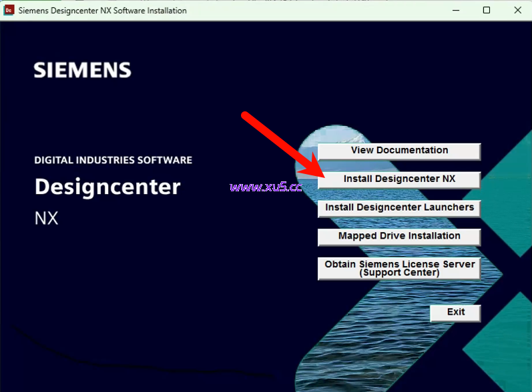Click the red arrow annotation
Screen dimensions: 532x392
pos(280,147)
